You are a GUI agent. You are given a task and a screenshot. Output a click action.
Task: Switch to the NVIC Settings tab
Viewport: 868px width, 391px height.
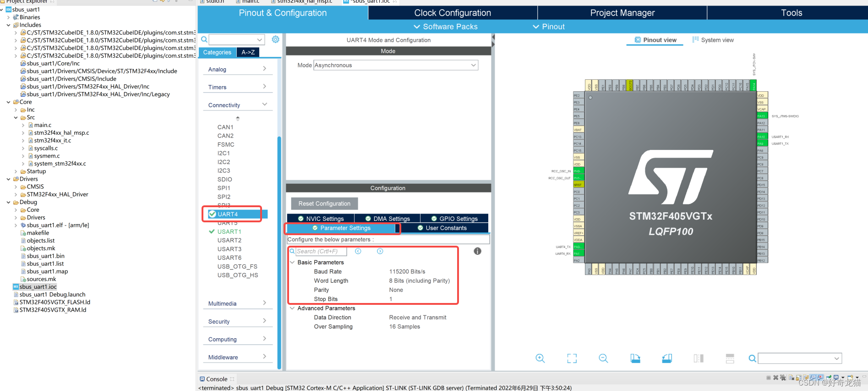pyautogui.click(x=321, y=219)
